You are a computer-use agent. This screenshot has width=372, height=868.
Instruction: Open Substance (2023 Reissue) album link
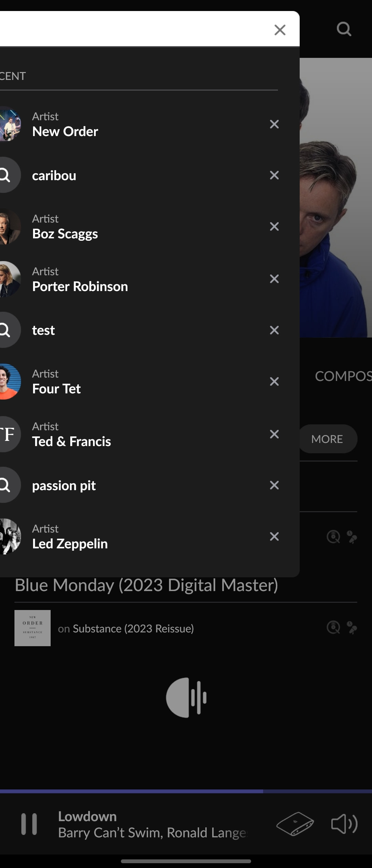point(133,629)
